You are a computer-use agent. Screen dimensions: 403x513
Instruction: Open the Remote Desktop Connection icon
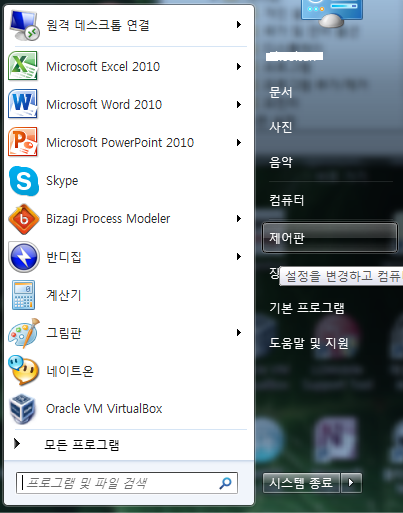coord(24,25)
